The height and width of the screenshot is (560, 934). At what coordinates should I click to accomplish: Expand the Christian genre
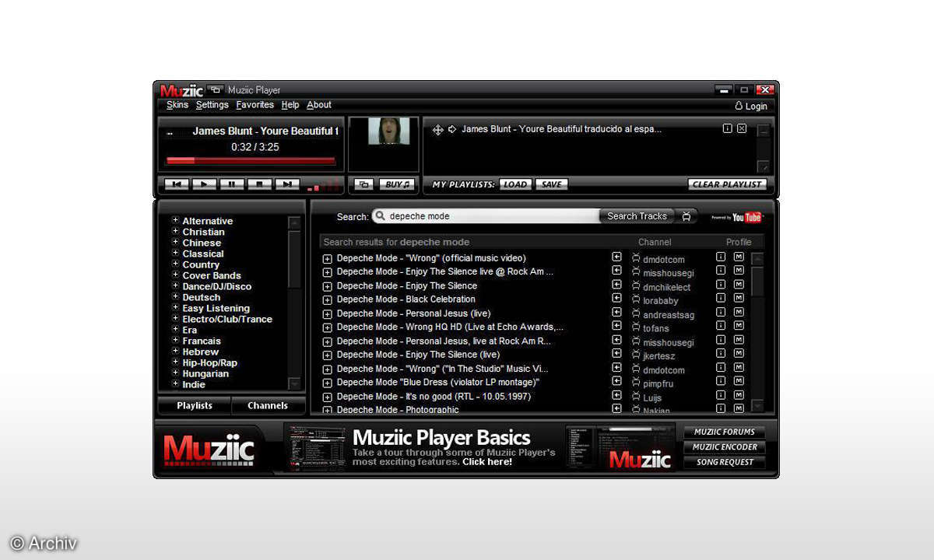tap(176, 231)
